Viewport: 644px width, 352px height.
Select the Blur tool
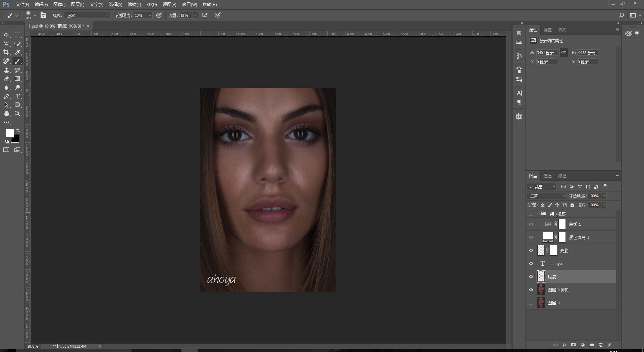(x=6, y=87)
